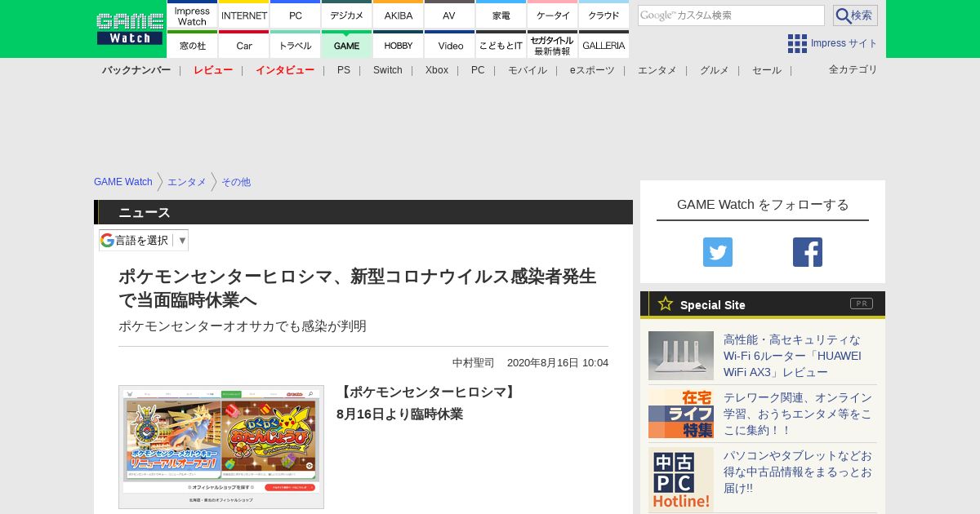Select the GAME tab
The width and height of the screenshot is (980, 514).
(347, 44)
